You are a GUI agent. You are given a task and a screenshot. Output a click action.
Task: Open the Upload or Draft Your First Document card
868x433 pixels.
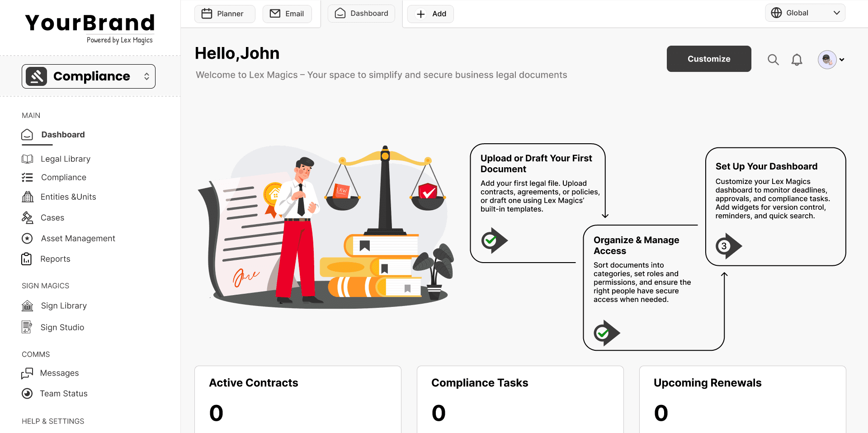[x=538, y=203]
